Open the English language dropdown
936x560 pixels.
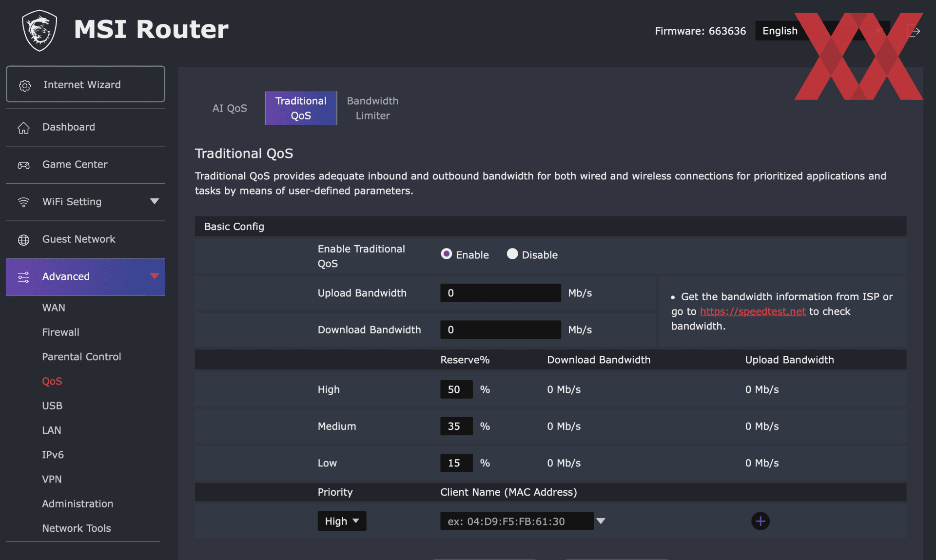click(822, 31)
